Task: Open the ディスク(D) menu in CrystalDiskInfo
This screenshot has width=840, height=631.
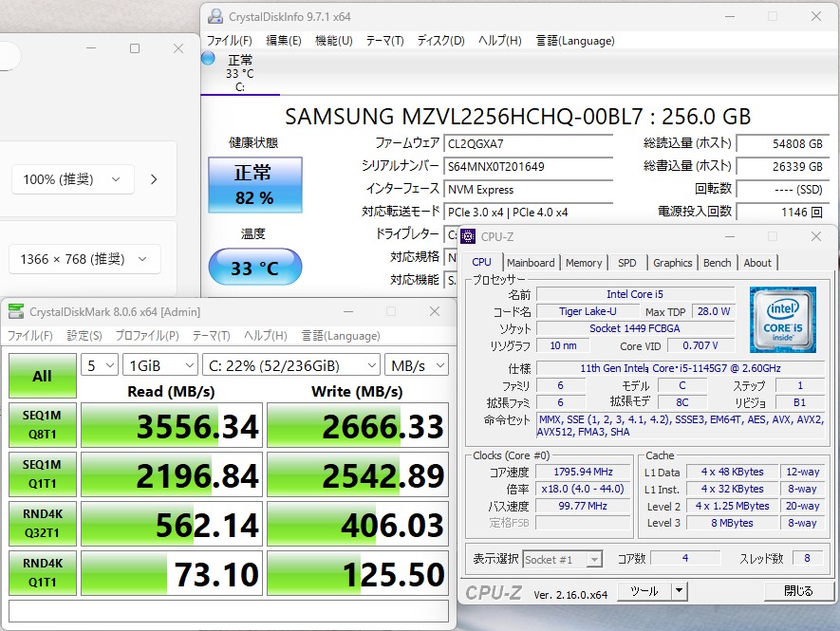Action: tap(440, 41)
